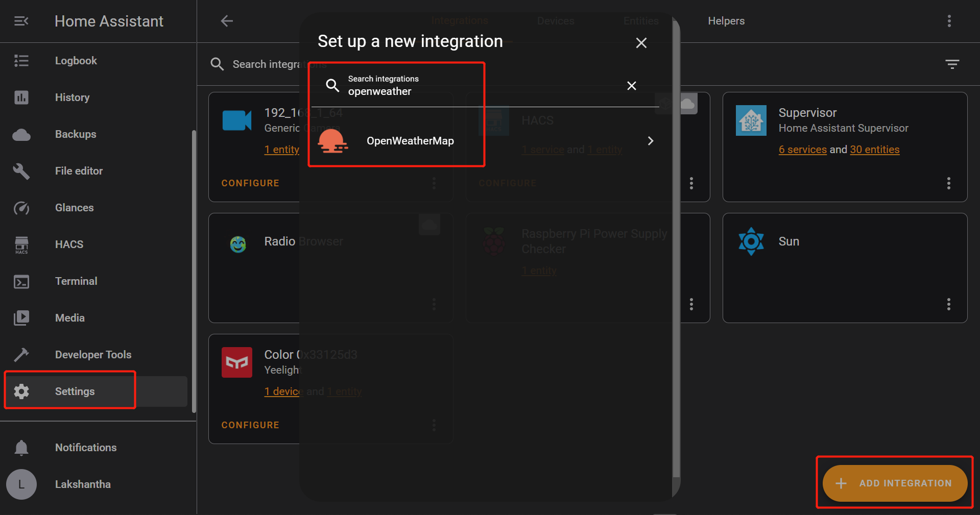Open File editor wrench icon

tap(21, 171)
